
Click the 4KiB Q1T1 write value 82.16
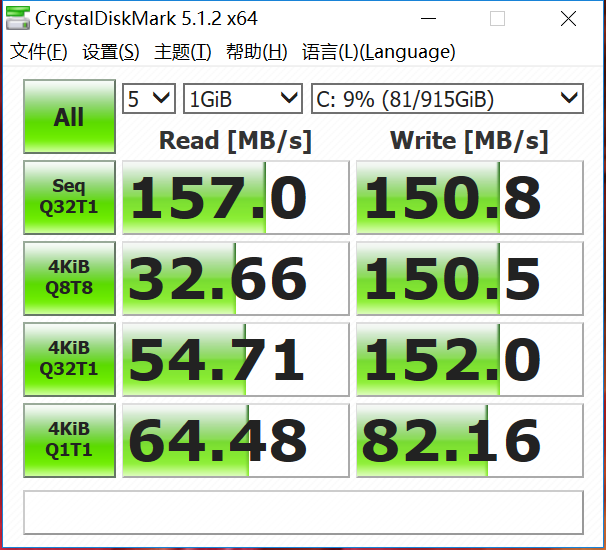pyautogui.click(x=469, y=441)
